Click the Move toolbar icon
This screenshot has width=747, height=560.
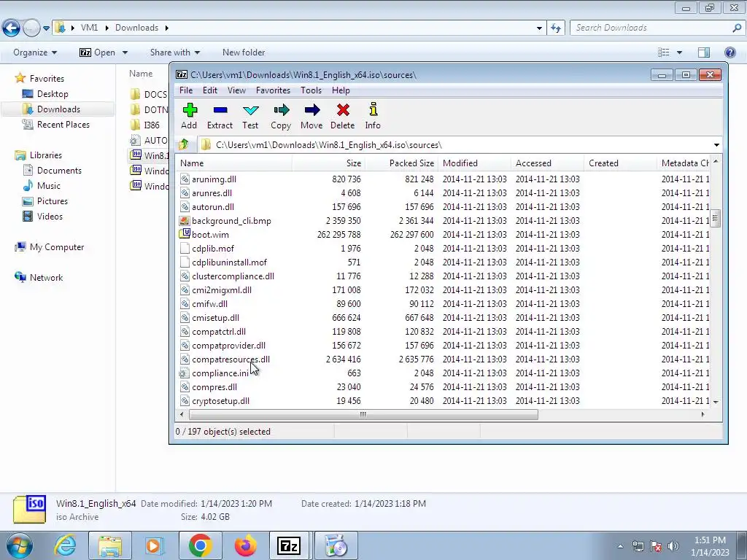pos(311,116)
